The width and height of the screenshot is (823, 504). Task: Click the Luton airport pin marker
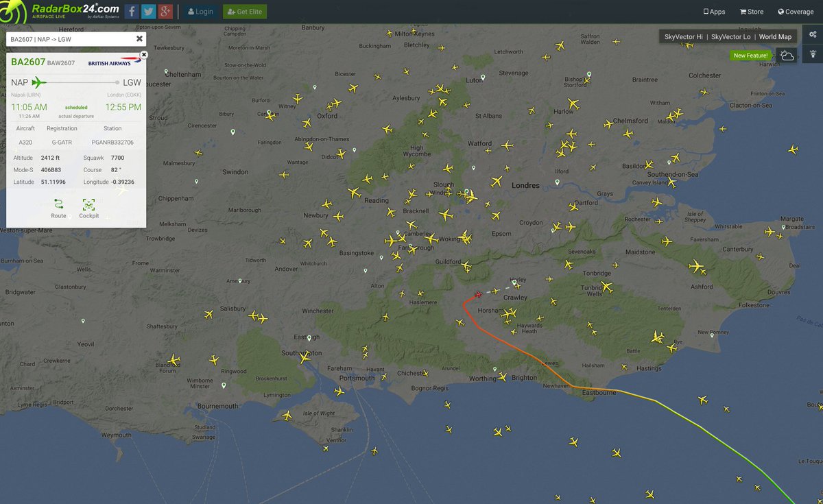tap(483, 77)
